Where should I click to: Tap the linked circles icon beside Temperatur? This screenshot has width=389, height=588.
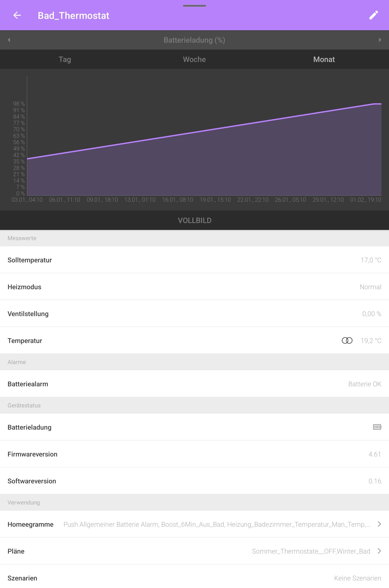click(347, 340)
